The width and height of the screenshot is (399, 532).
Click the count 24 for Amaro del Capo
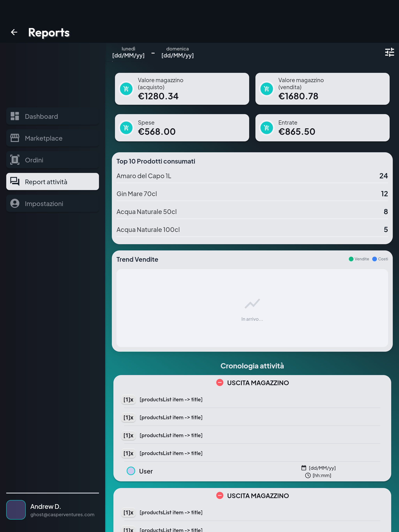384,176
